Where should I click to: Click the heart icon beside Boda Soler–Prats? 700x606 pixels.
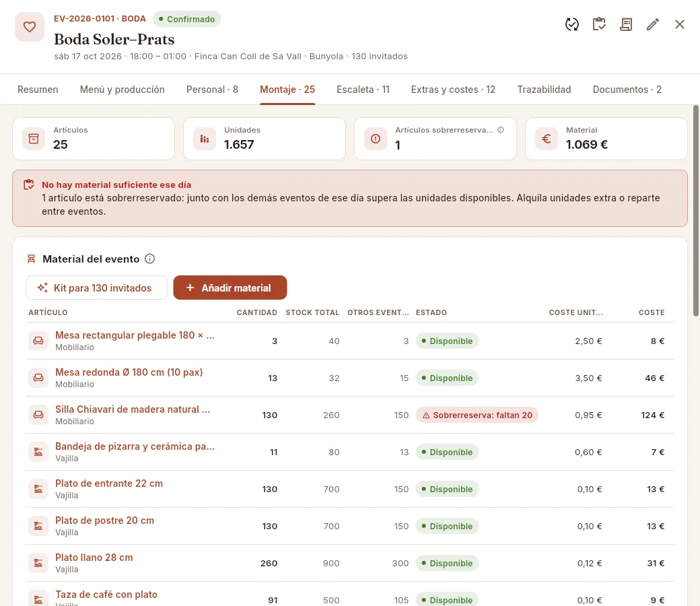coord(30,27)
